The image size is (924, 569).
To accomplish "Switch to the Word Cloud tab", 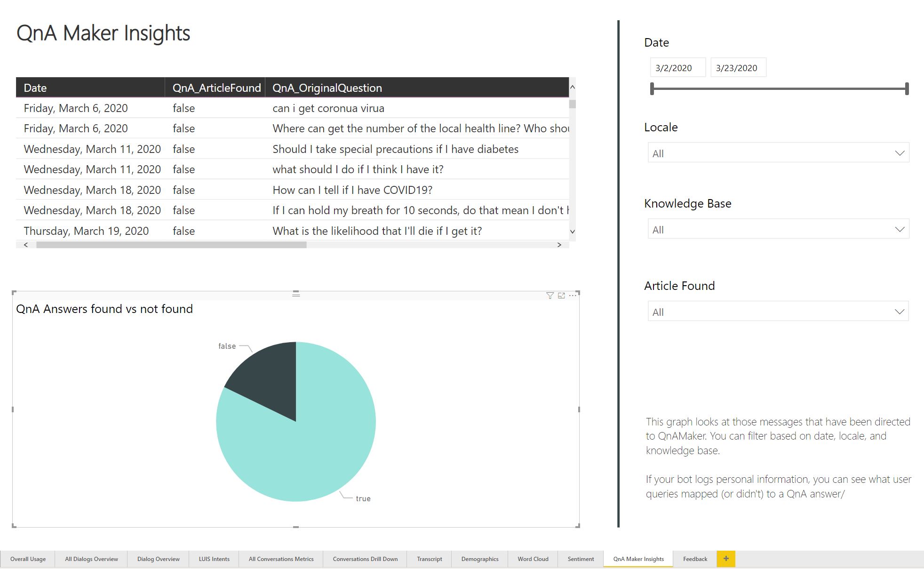I will click(533, 559).
